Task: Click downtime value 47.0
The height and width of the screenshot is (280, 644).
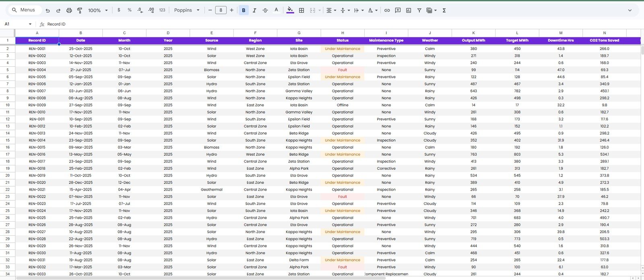Action: [x=561, y=70]
